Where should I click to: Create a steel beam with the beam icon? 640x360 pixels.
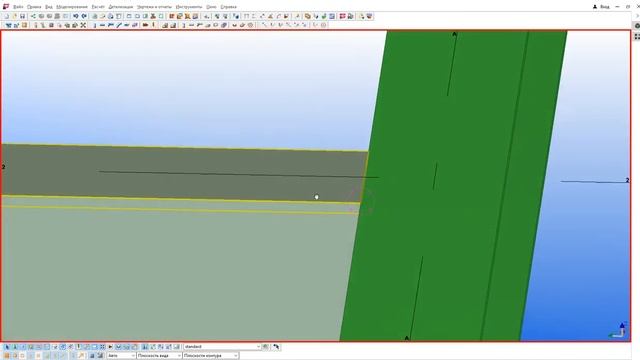point(102,25)
